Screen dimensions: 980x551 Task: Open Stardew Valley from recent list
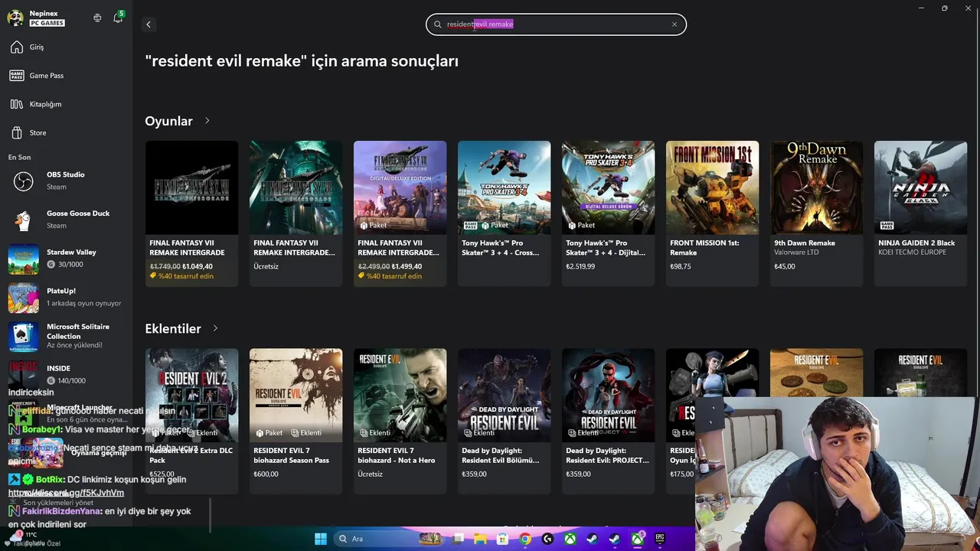[x=66, y=259]
